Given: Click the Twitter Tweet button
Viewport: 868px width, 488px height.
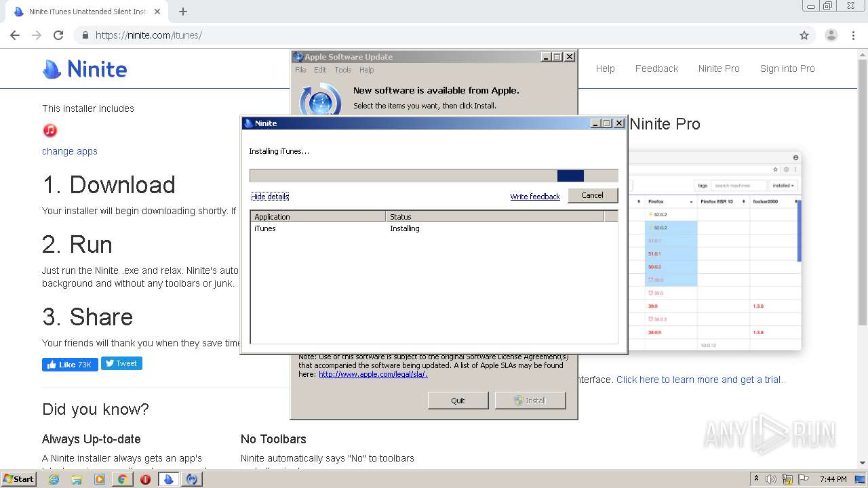Looking at the screenshot, I should point(121,364).
